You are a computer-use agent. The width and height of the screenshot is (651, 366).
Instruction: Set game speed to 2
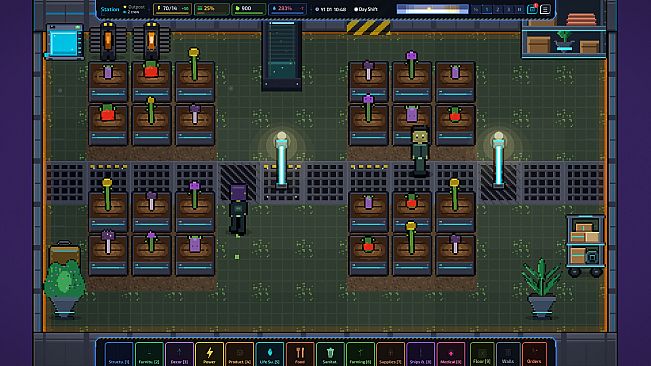tap(498, 9)
